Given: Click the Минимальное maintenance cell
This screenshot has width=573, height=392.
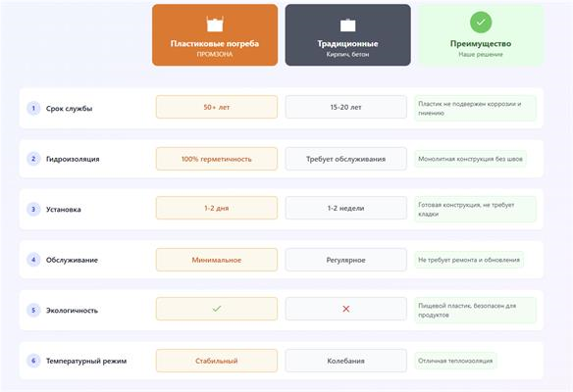Looking at the screenshot, I should click(x=217, y=260).
